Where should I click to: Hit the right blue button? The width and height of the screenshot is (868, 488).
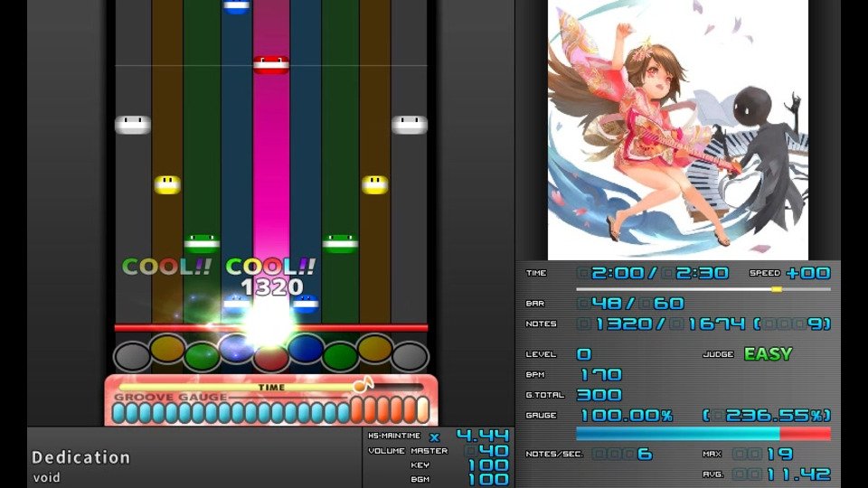306,349
